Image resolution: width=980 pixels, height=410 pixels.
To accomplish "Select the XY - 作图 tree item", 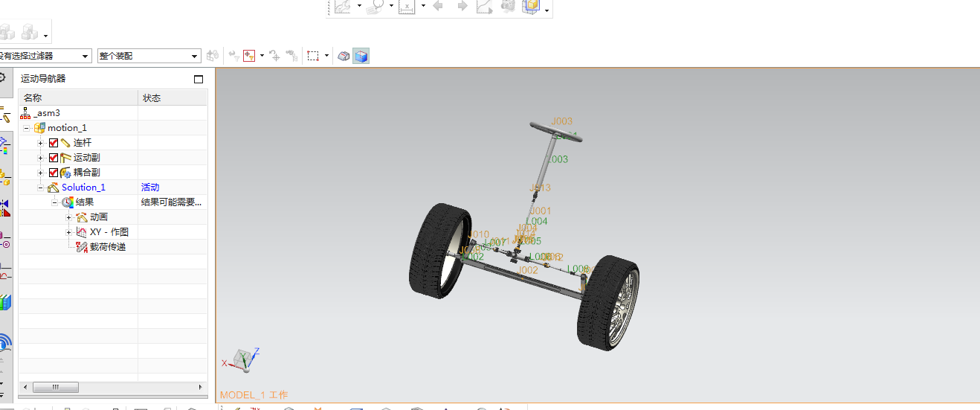I will (109, 232).
